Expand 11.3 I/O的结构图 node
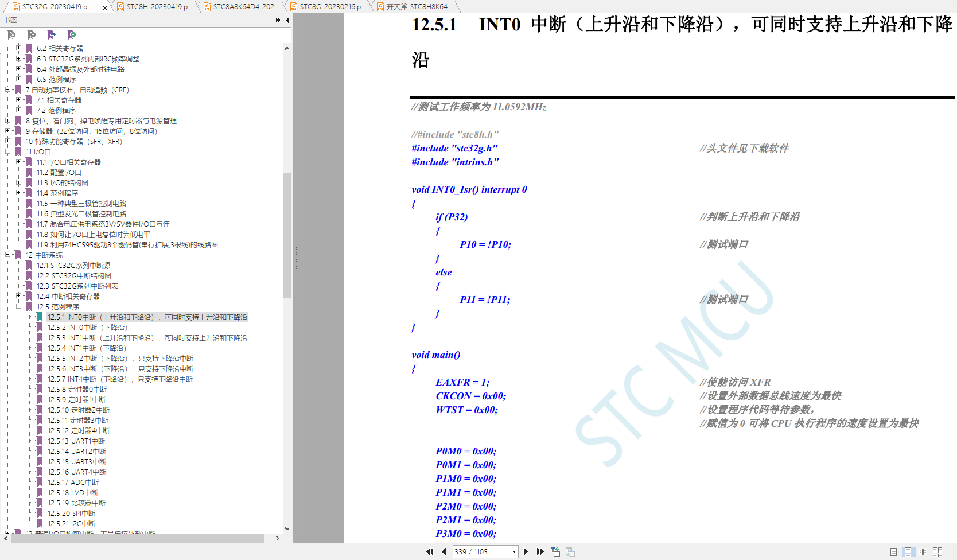Screen dimensions: 957x560 click(18, 182)
